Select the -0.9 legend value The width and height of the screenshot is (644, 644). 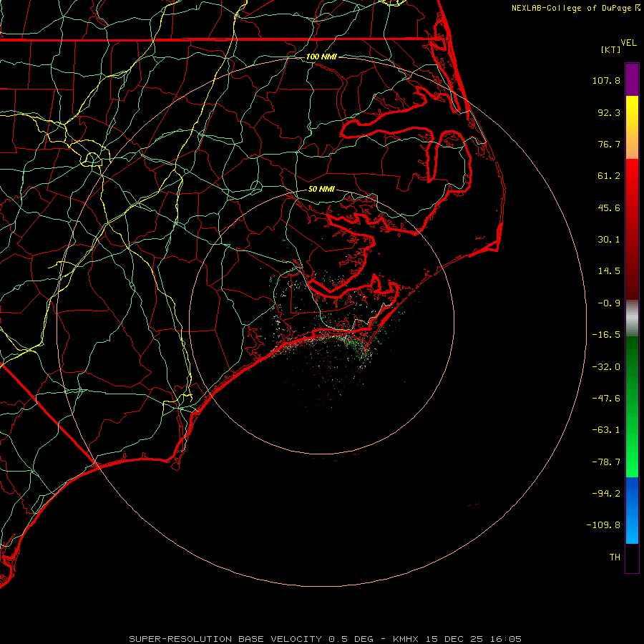pos(609,303)
